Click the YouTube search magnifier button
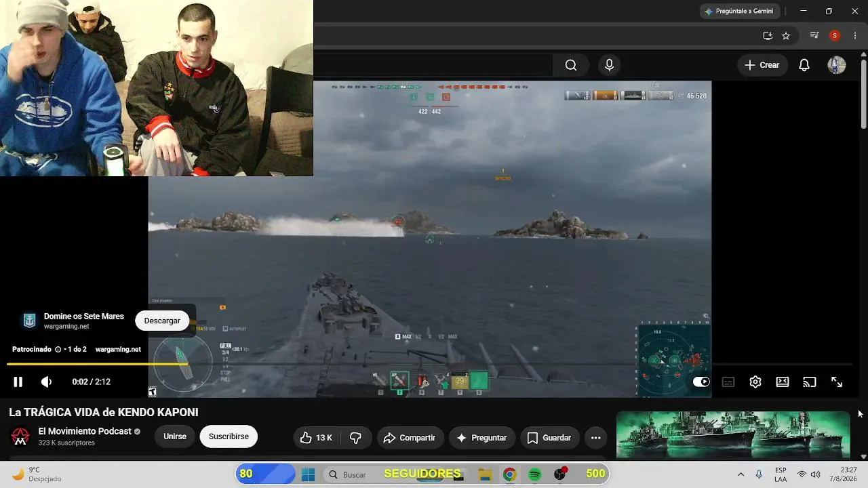The height and width of the screenshot is (488, 868). [x=571, y=65]
